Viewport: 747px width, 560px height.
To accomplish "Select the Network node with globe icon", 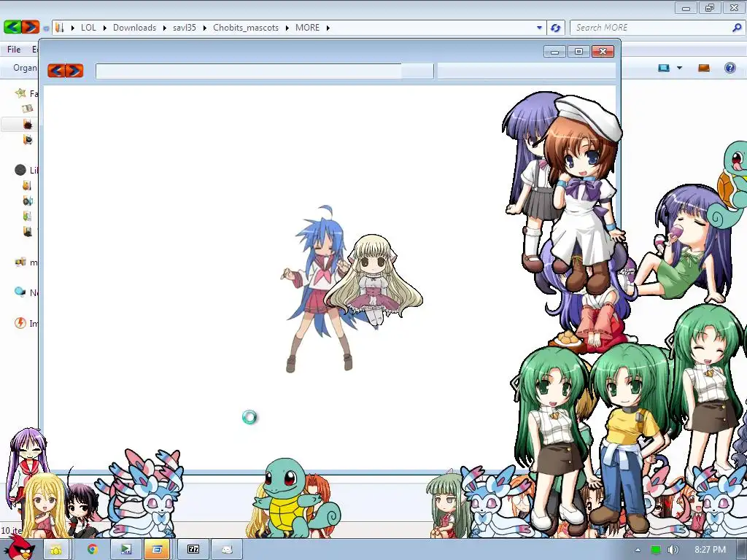I will [20, 292].
